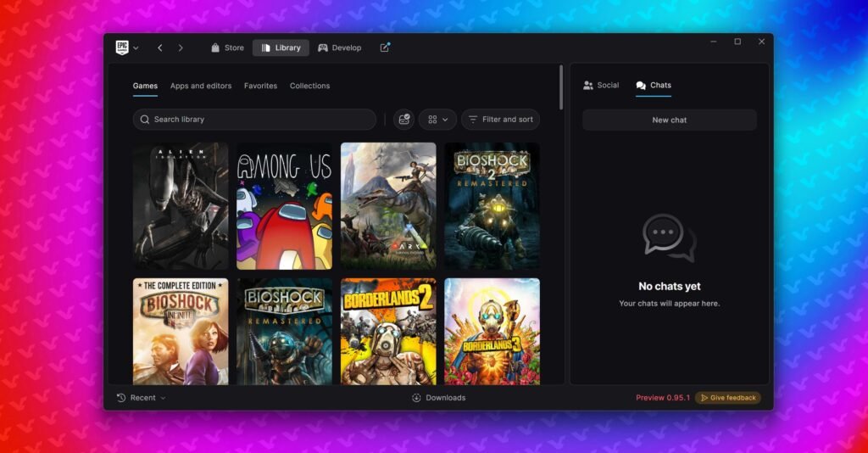Click the edit/compose icon next to Develop
The height and width of the screenshot is (453, 868).
pos(385,48)
